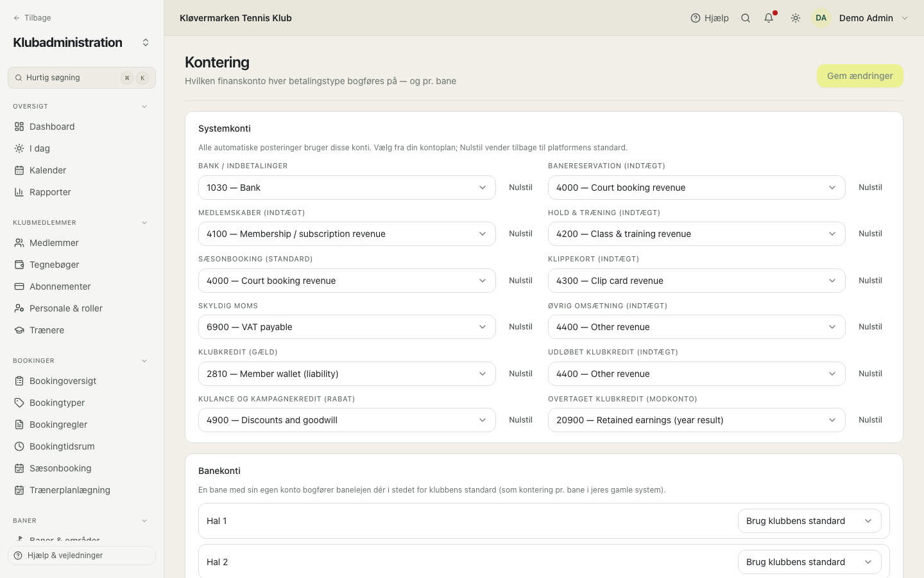Click the Hurtig søgning search field
924x578 pixels.
[81, 78]
